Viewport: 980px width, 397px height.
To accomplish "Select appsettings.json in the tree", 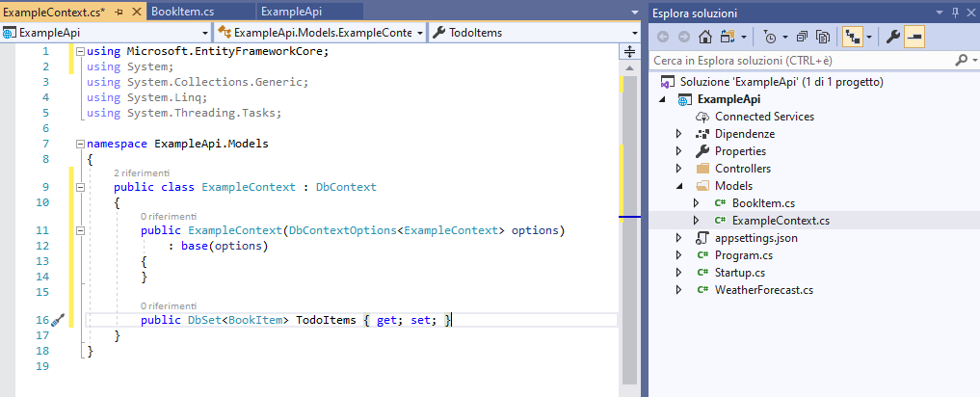I will point(756,238).
